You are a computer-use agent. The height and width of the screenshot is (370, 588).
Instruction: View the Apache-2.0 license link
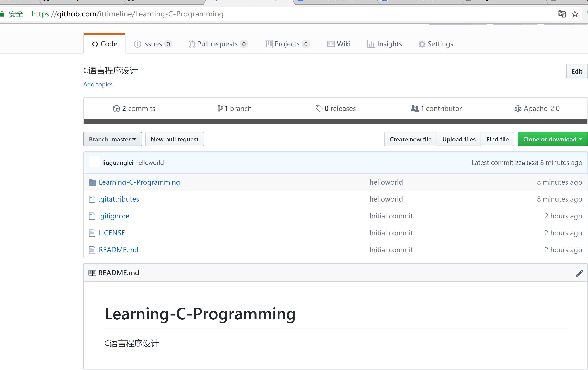click(x=537, y=109)
